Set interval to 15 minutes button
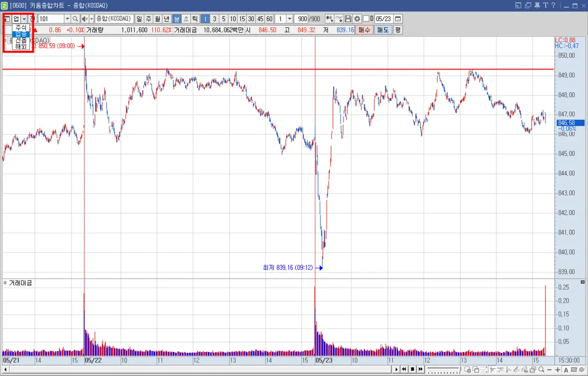Screen dimensions: 588x376 (x=242, y=19)
